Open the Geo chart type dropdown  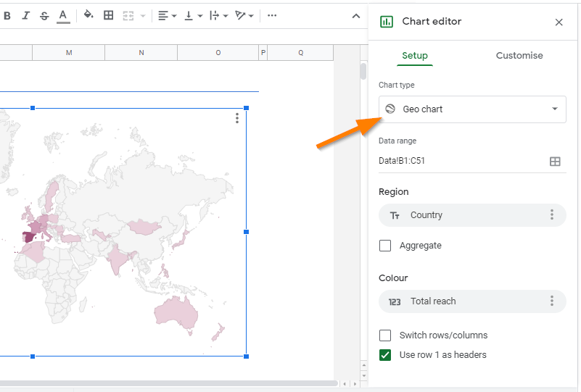pyautogui.click(x=472, y=109)
